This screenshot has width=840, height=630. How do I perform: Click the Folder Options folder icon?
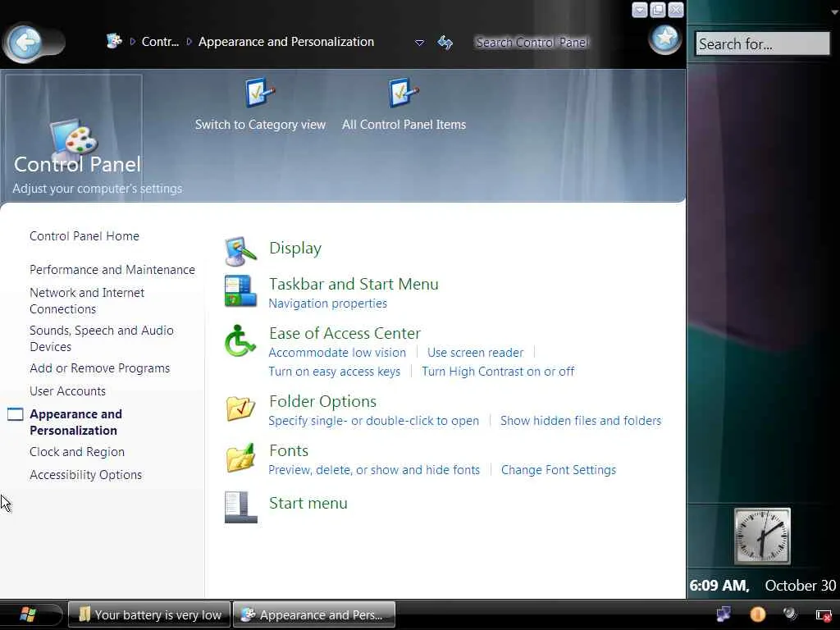[x=240, y=409]
